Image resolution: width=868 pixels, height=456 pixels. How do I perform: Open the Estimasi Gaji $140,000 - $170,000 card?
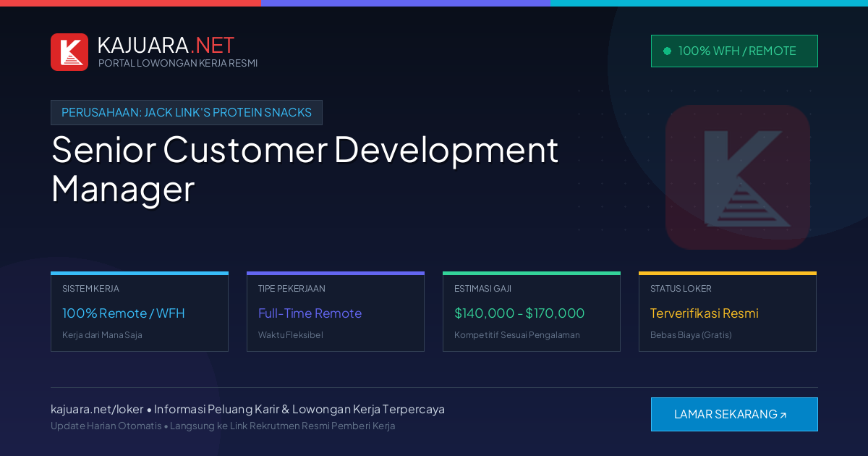pyautogui.click(x=532, y=312)
